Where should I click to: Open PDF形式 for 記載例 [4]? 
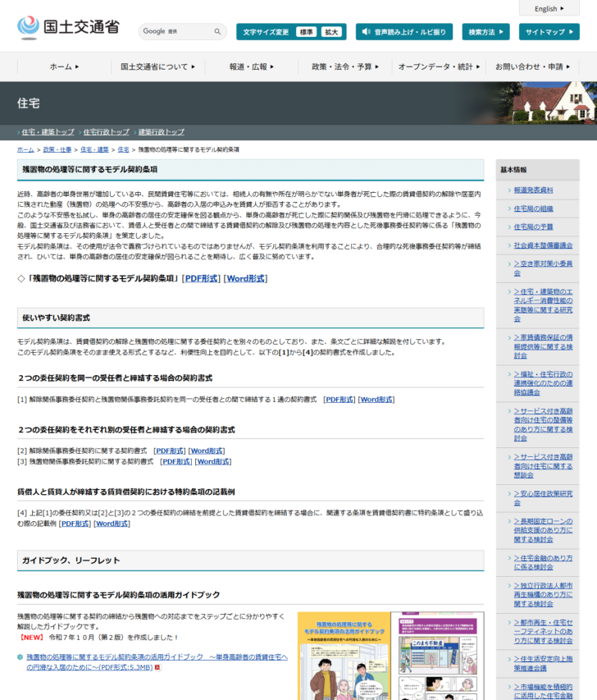point(75,524)
